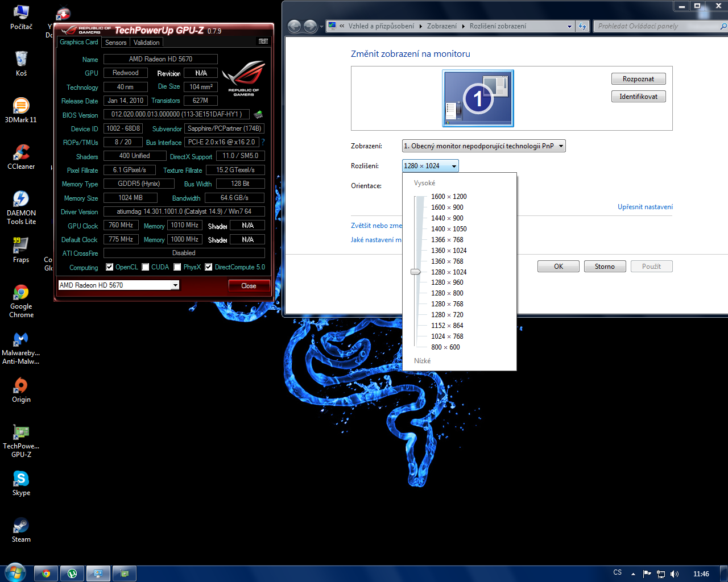
Task: Choose the 1366 × 768 resolution
Action: [x=447, y=240]
